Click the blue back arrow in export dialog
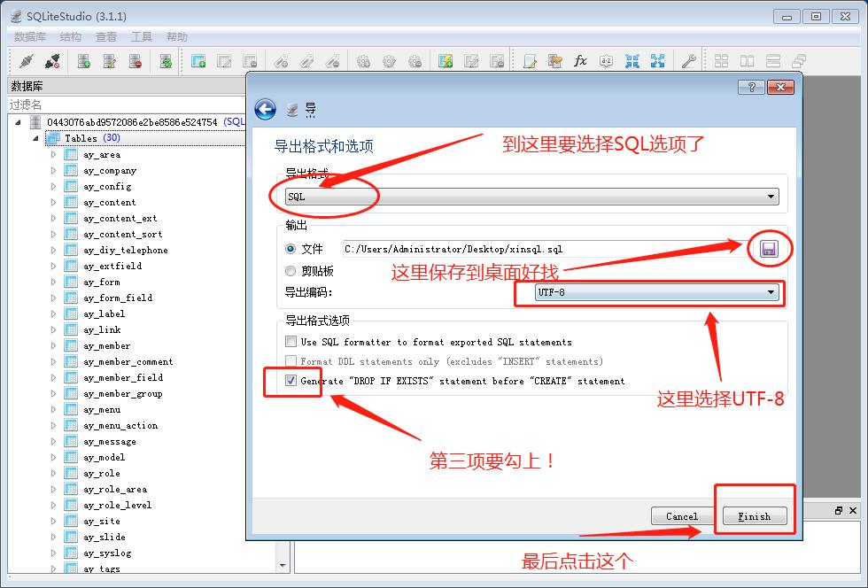Screen dimensions: 868x588 click(x=265, y=109)
